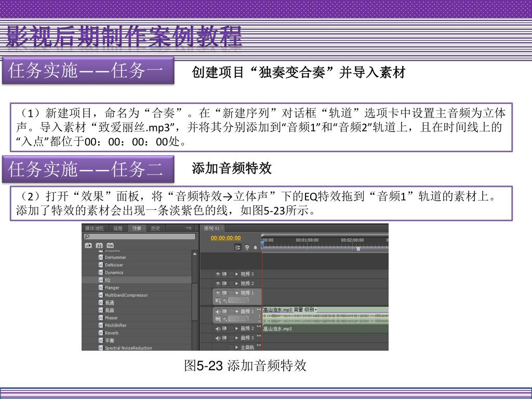Click the sync lock icon on 音频 1
Image resolution: width=532 pixels, height=399 pixels.
pyautogui.click(x=224, y=311)
